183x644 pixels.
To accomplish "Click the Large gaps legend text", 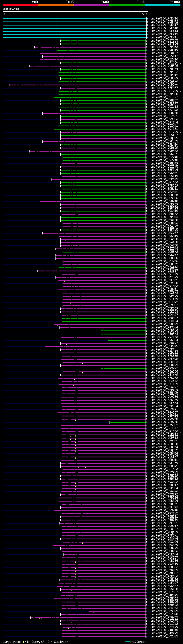I will [x=35, y=642].
